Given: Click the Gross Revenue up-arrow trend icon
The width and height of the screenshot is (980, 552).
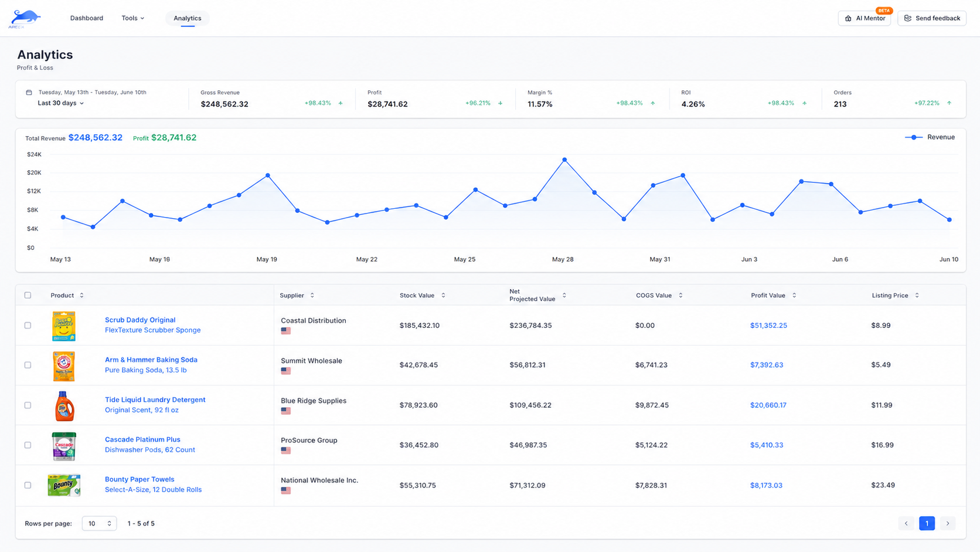Looking at the screenshot, I should (x=341, y=103).
